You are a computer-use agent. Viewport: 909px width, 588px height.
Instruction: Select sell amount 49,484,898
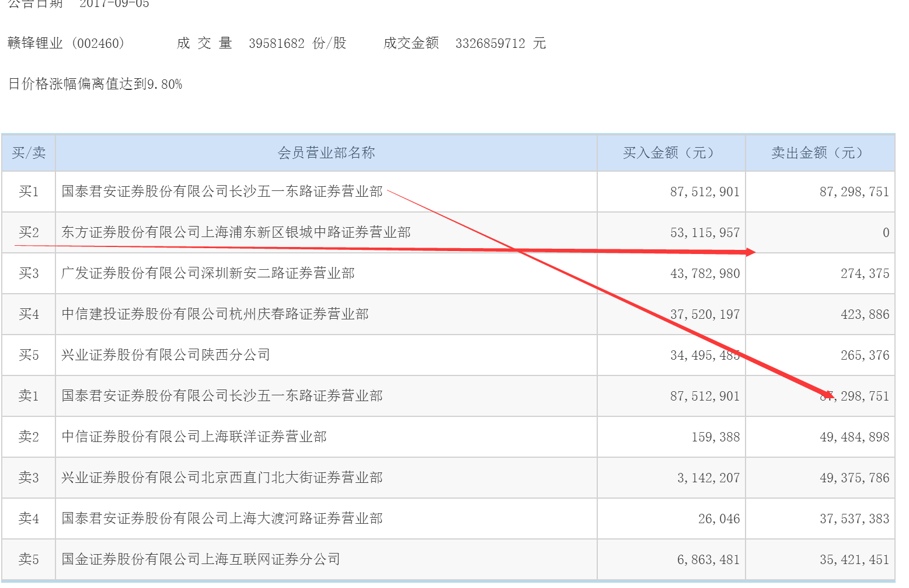(854, 437)
